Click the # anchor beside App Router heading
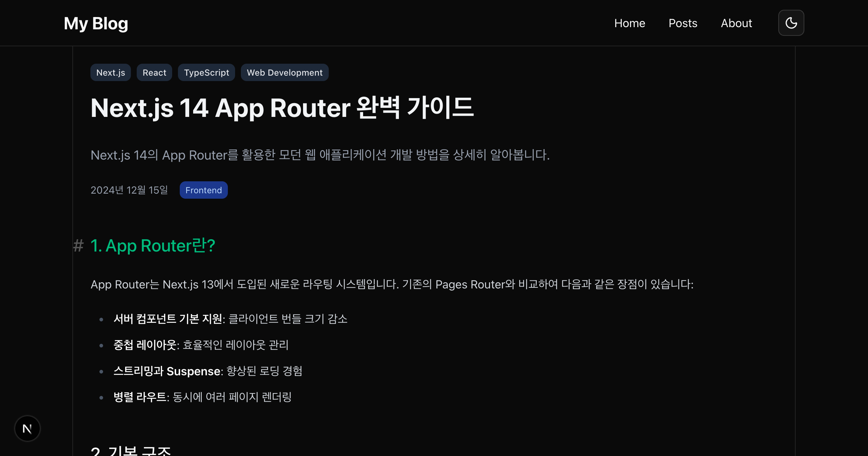The image size is (868, 456). tap(78, 245)
